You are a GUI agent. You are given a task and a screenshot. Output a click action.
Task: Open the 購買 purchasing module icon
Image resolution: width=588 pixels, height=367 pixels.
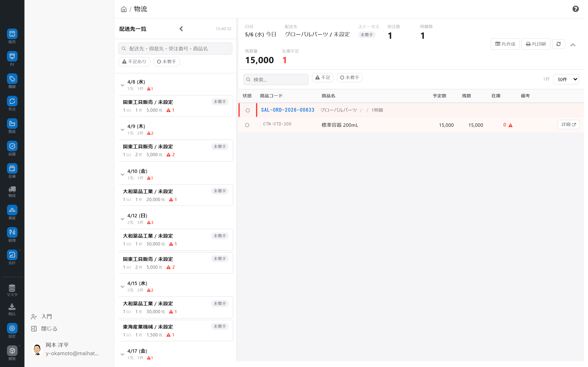[12, 79]
